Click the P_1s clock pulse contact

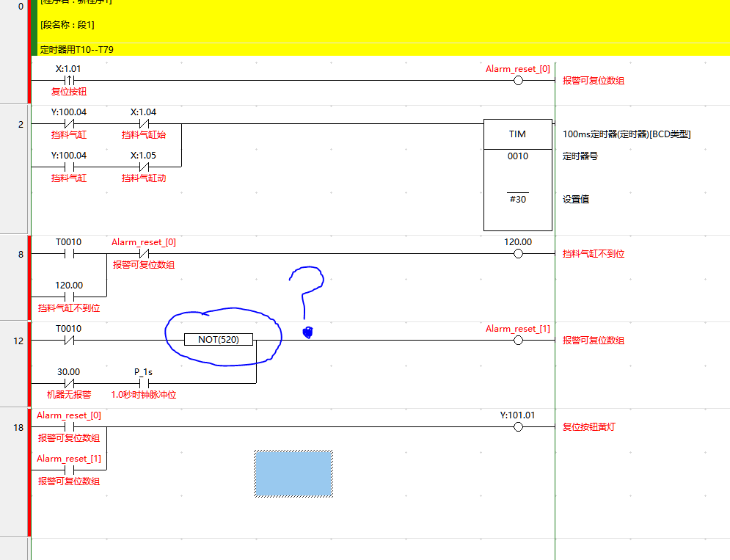tap(144, 383)
